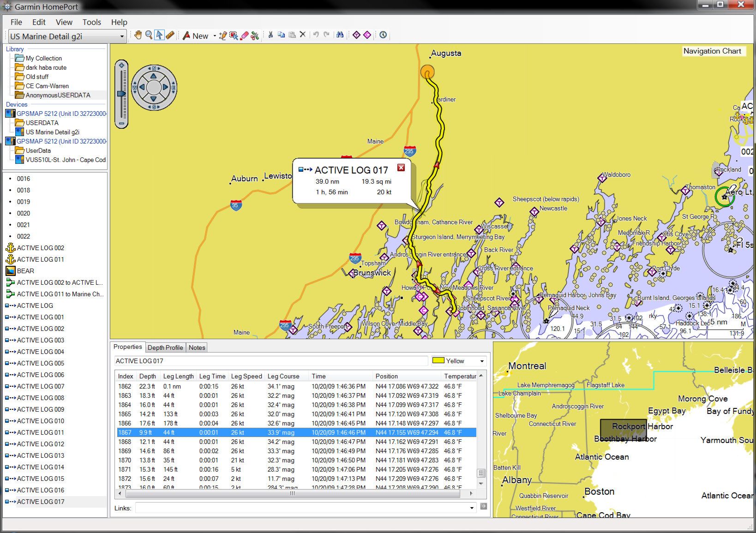Select the Pan (hand) tool
This screenshot has height=533, width=756.
138,35
